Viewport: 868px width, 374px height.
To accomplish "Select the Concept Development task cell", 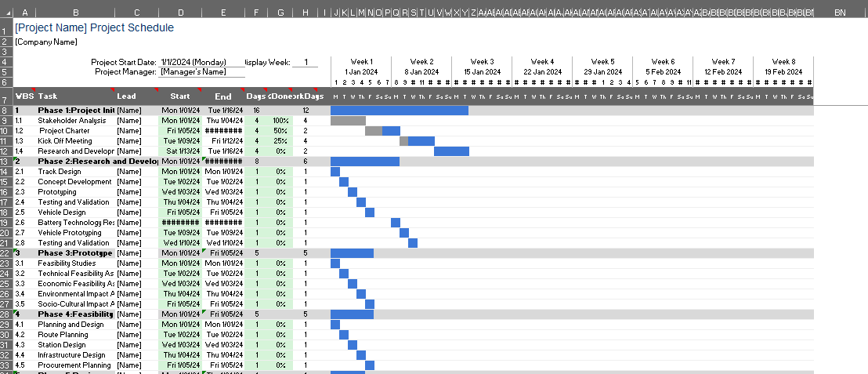I will [75, 182].
